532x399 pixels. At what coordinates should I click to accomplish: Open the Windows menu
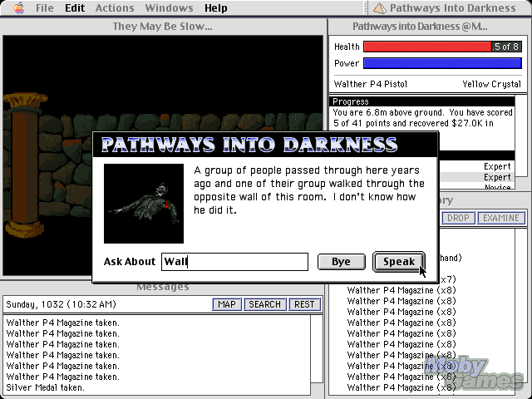pos(169,7)
